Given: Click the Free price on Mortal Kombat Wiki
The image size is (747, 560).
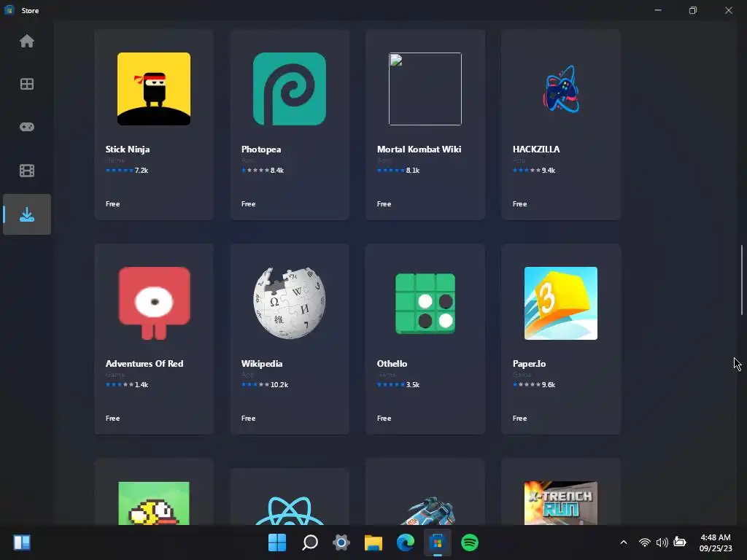Looking at the screenshot, I should (x=384, y=204).
